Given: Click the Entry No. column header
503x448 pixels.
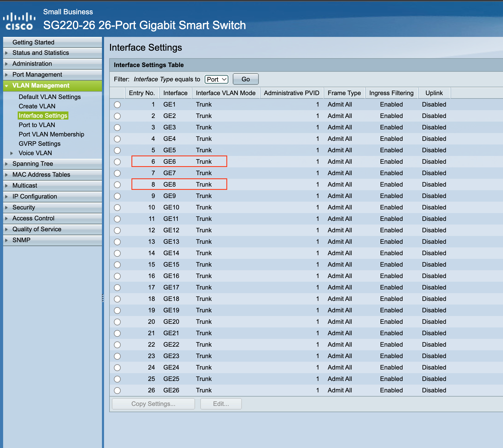Looking at the screenshot, I should (142, 93).
